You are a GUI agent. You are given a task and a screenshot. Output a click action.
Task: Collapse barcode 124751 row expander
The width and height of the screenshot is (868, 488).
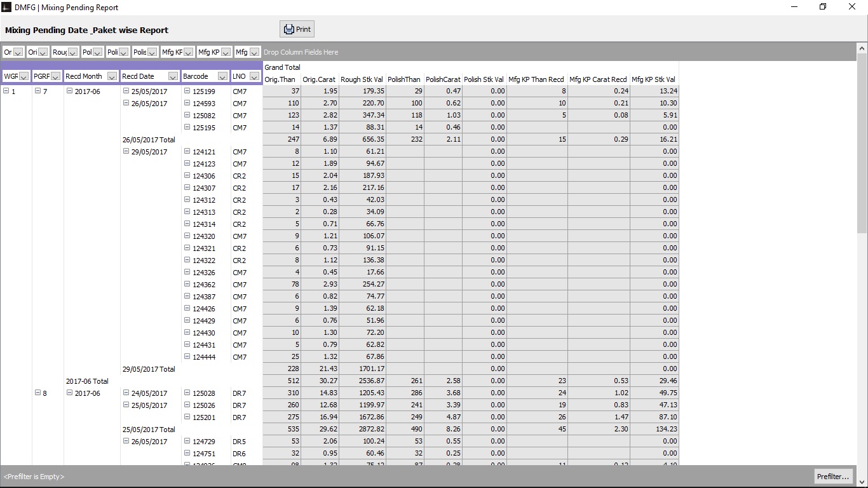pos(187,453)
